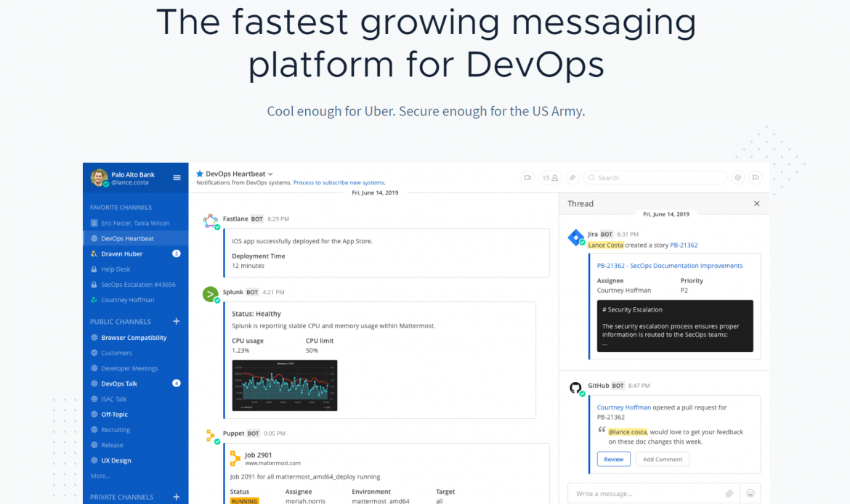
Task: Start a video call from channel header
Action: (x=527, y=177)
